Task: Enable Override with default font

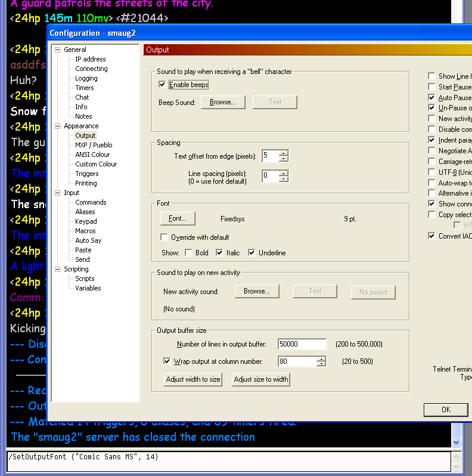Action: 164,237
